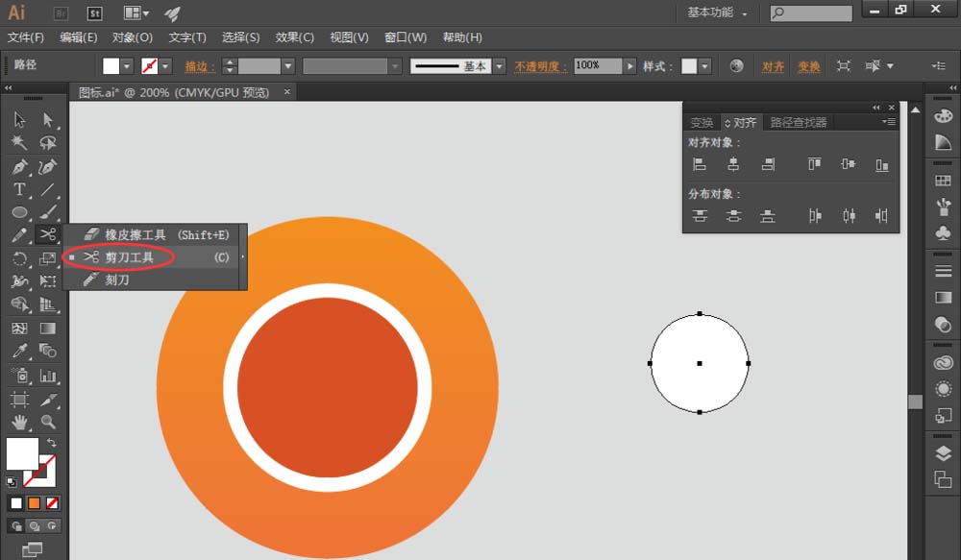Open the 对象(O) menu

point(133,38)
